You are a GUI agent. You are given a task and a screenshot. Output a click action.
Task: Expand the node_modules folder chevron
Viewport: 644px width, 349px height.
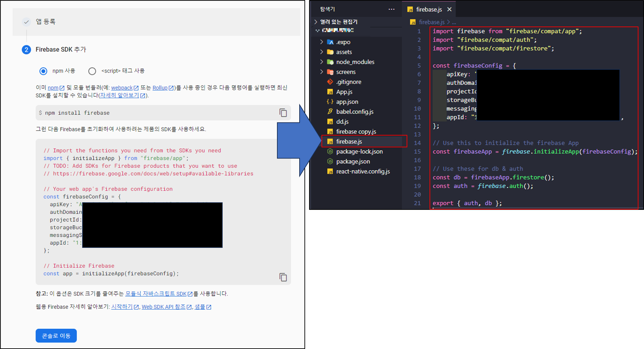(322, 62)
